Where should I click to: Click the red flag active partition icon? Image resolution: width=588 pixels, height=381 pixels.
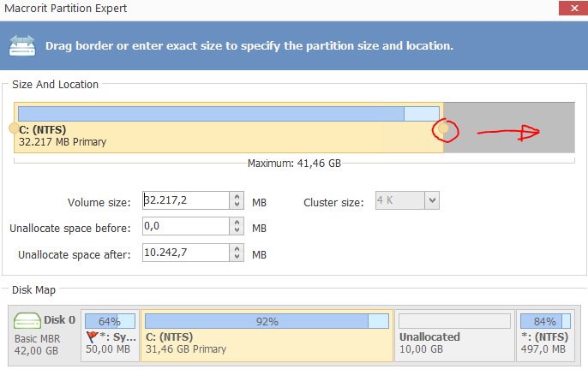(x=92, y=336)
